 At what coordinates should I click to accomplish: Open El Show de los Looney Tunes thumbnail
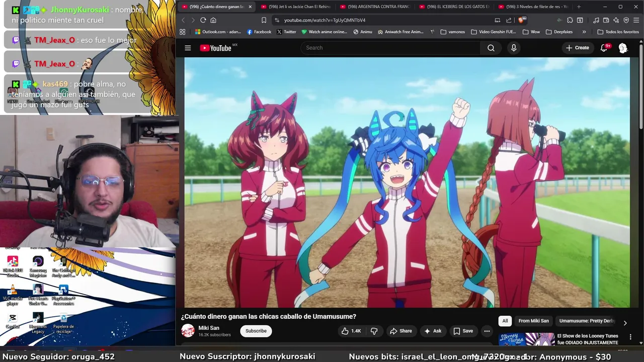coord(526,339)
